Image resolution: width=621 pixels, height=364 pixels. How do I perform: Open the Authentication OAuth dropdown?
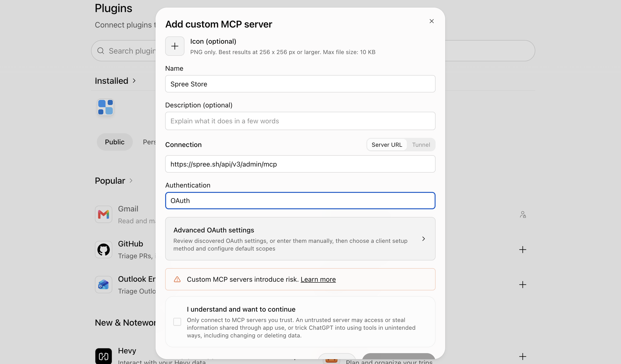300,201
